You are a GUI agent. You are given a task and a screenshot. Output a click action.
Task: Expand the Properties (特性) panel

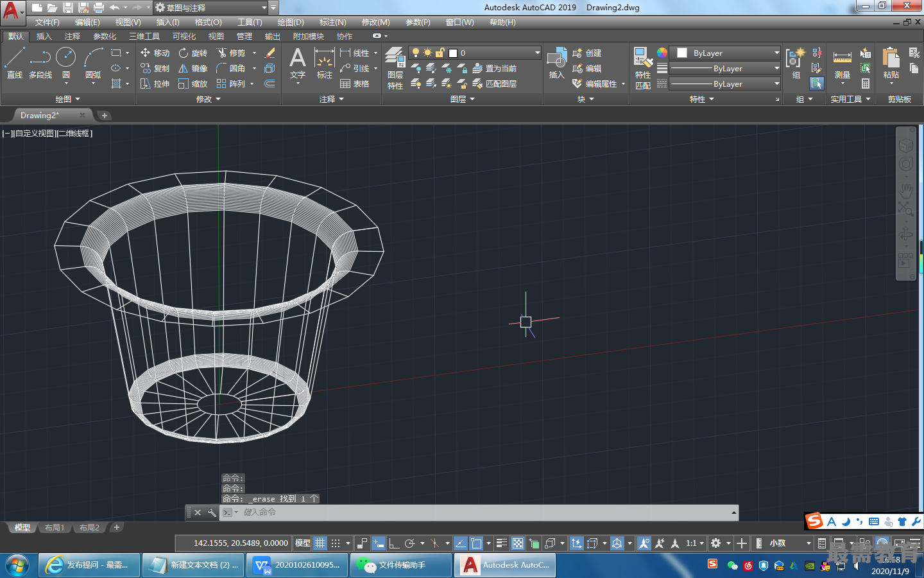click(701, 99)
